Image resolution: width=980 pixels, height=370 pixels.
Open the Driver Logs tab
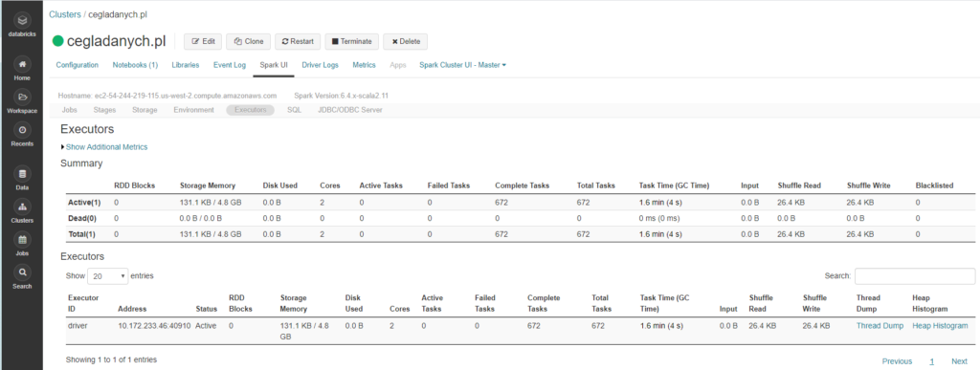click(x=320, y=65)
